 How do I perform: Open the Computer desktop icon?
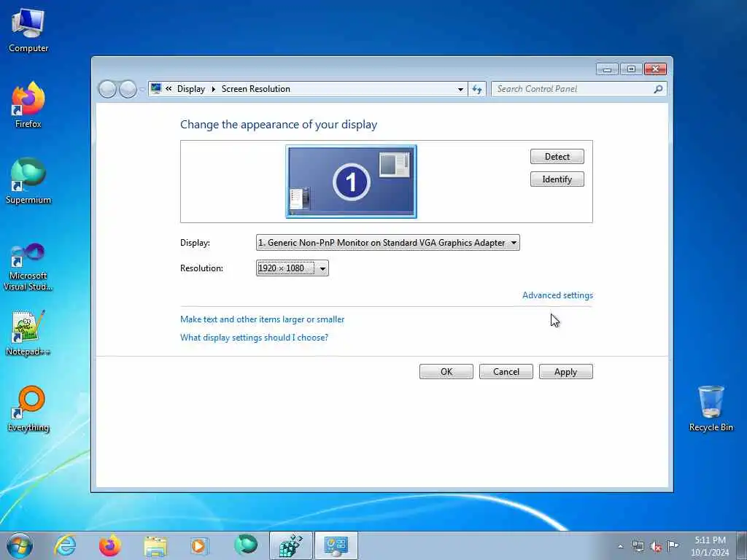tap(28, 31)
